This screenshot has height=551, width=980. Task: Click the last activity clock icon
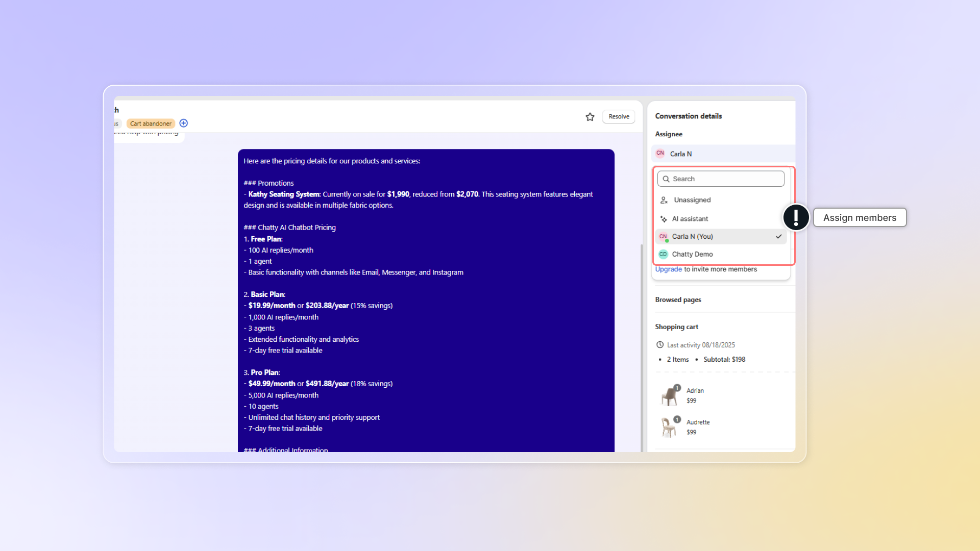[660, 345]
